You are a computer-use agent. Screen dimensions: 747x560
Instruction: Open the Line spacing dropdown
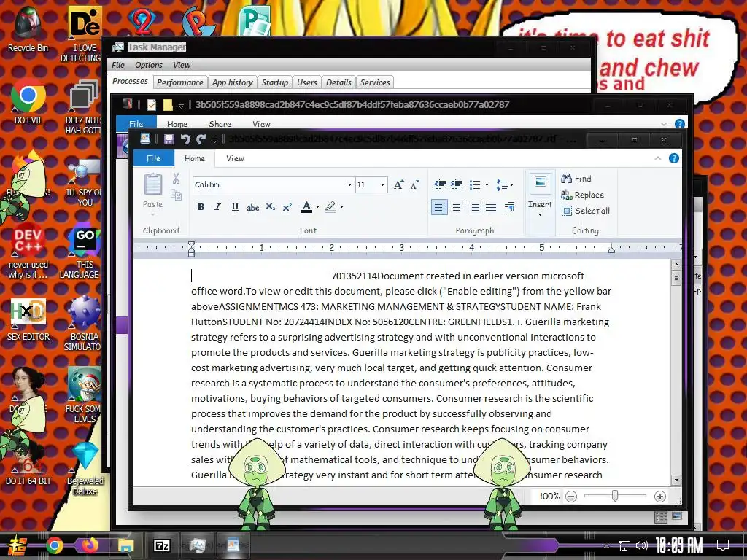tap(505, 184)
